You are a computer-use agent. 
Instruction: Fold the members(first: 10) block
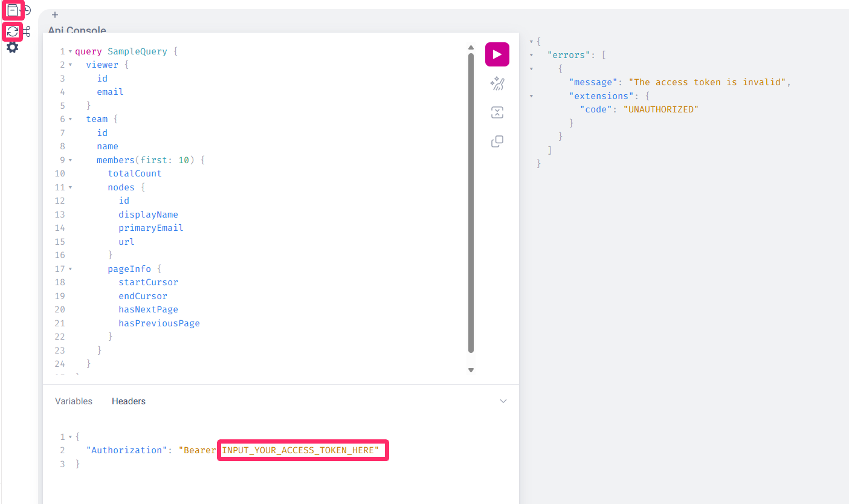(x=70, y=160)
